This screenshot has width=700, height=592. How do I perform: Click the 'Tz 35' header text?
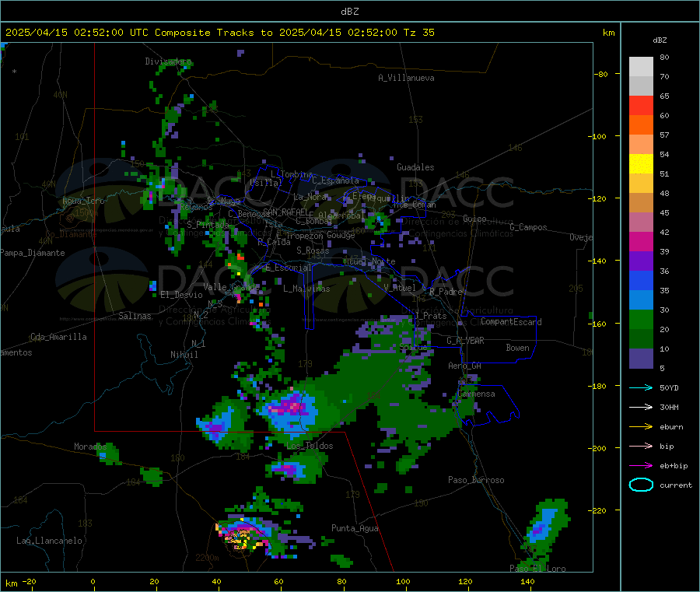point(418,33)
